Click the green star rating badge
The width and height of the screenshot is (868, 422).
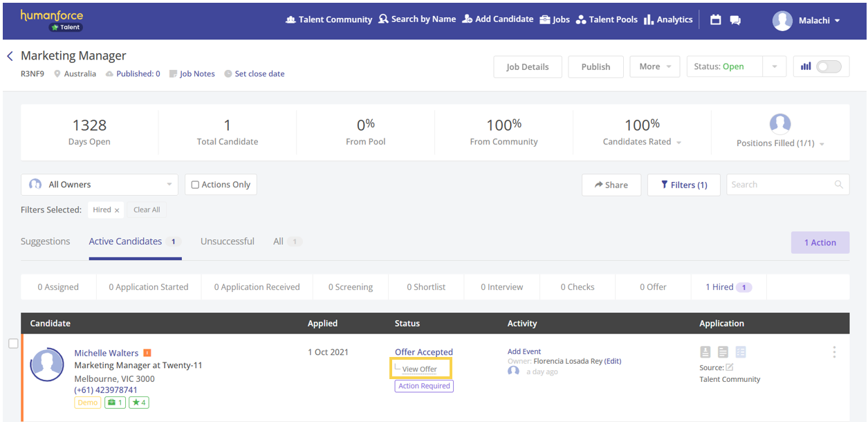[140, 403]
